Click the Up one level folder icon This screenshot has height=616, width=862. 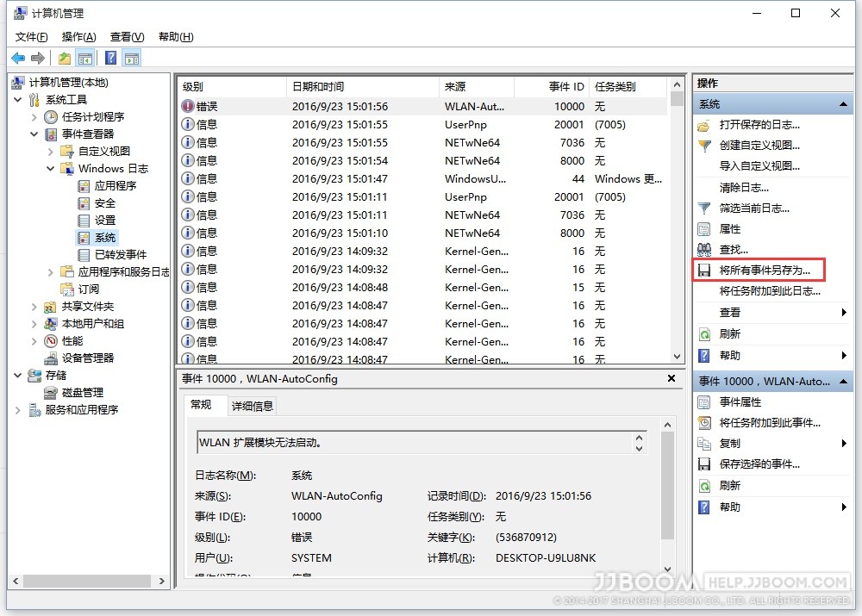point(65,58)
